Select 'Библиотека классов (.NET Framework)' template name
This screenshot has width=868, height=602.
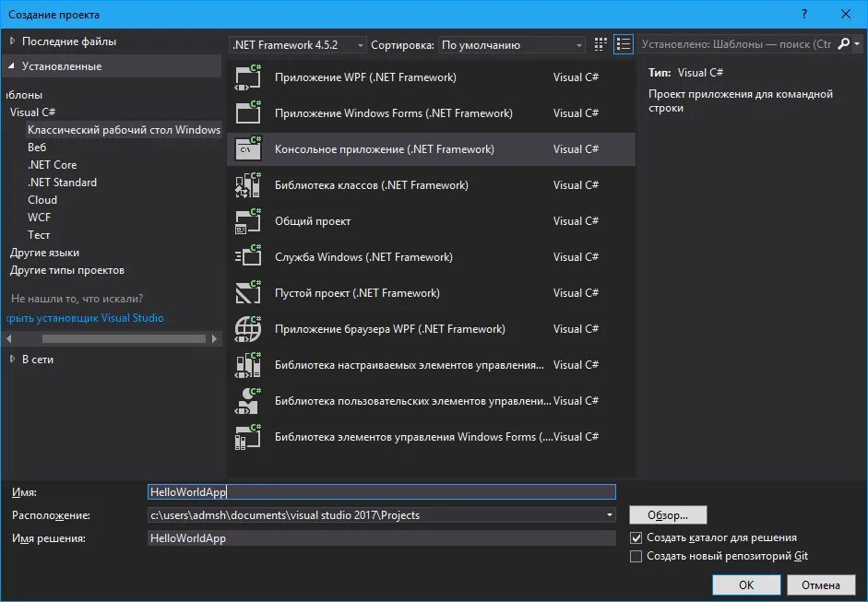tap(372, 184)
